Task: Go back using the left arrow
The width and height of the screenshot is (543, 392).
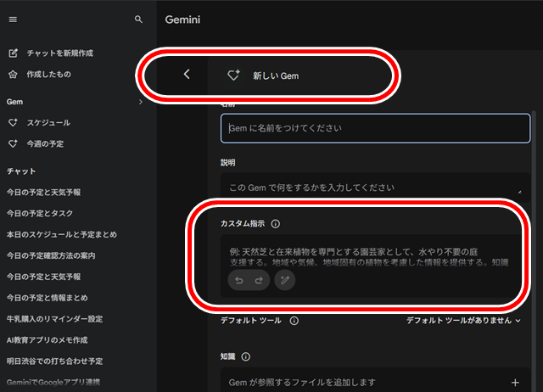Action: click(187, 74)
